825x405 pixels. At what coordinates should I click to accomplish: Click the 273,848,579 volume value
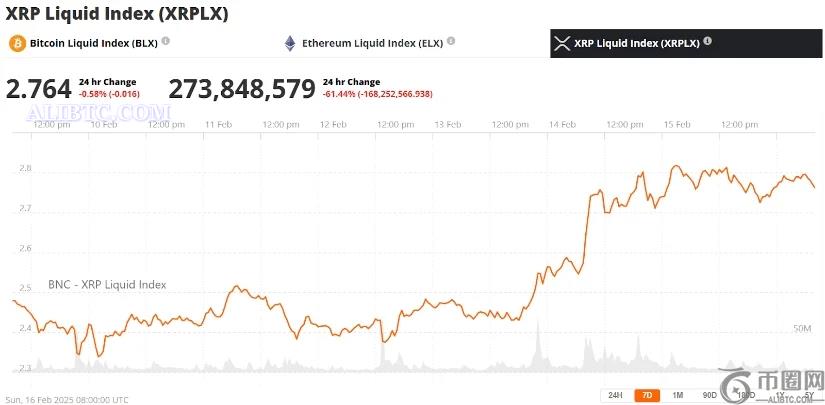(x=242, y=88)
